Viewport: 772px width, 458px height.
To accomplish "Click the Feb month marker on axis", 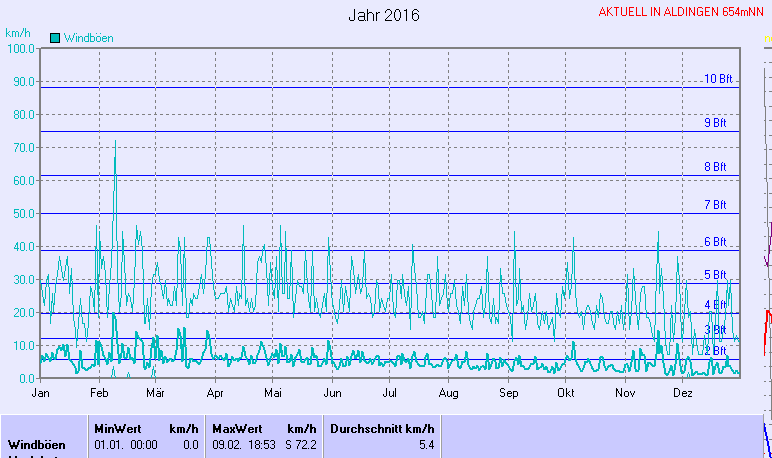I will [x=99, y=394].
